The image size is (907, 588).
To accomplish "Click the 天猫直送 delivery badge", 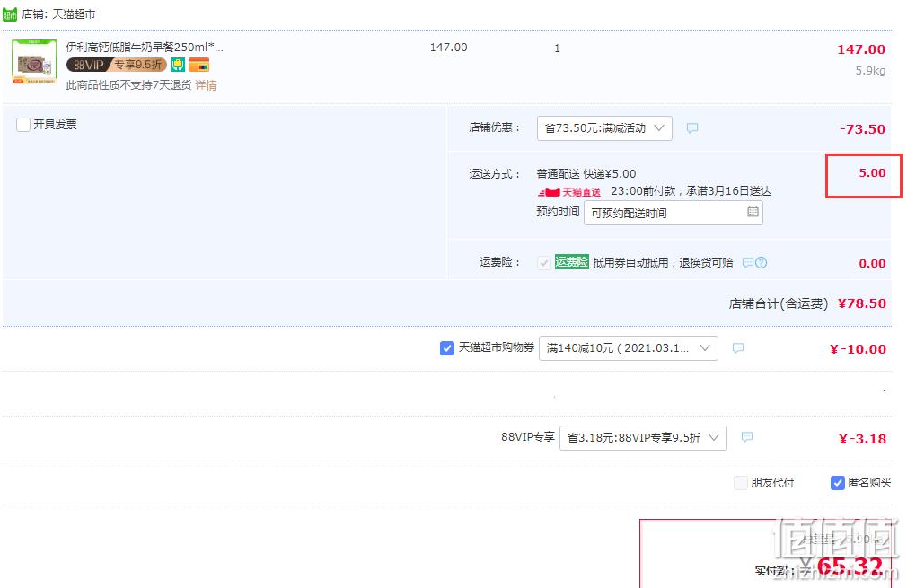I will (x=569, y=192).
